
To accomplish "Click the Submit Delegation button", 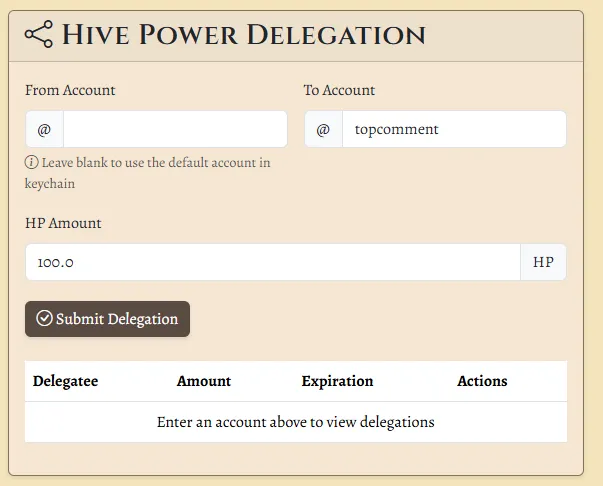I will 107,319.
